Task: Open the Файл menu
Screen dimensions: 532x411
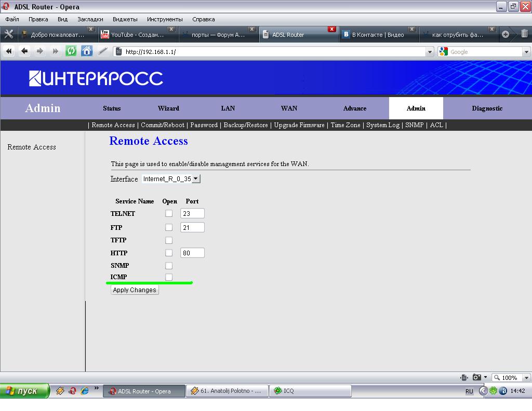Action: [12, 19]
